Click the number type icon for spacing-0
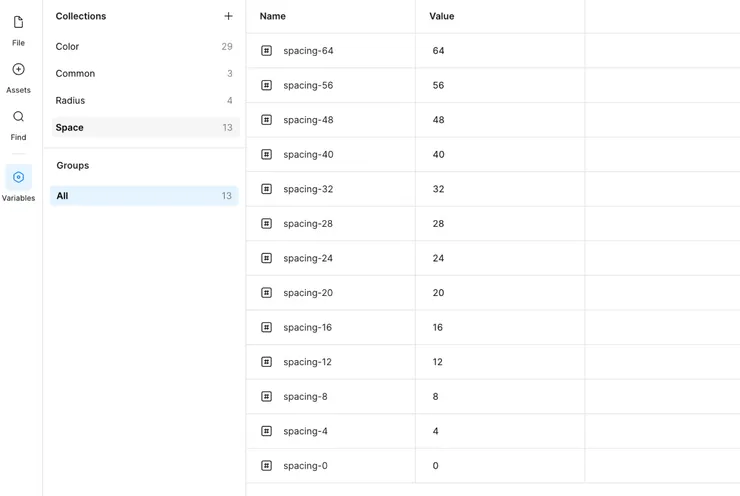740x496 pixels. (266, 466)
